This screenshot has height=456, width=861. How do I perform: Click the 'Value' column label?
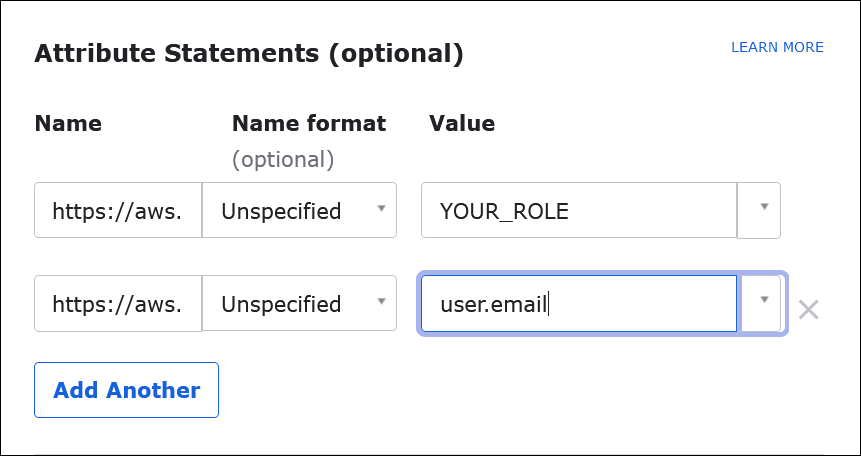pyautogui.click(x=462, y=123)
